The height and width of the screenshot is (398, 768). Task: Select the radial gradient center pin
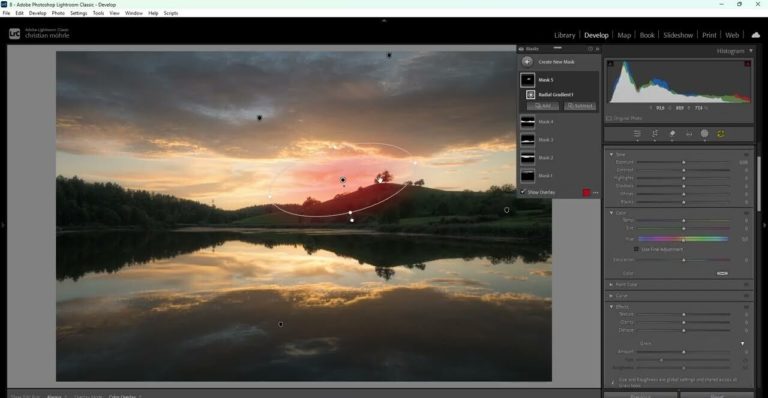(x=343, y=180)
